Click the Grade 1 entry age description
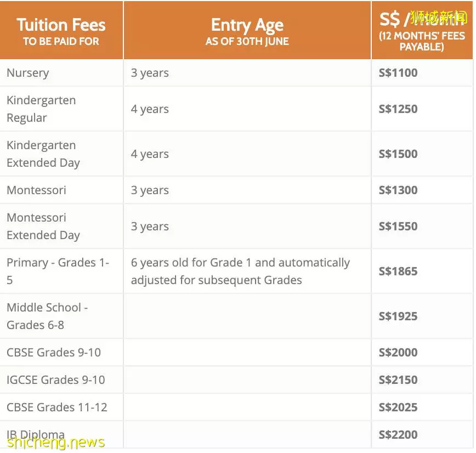The image size is (476, 453). pyautogui.click(x=240, y=271)
